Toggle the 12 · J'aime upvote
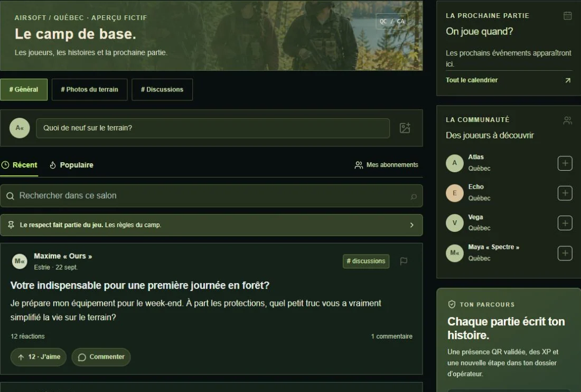Screen dimensions: 581x392 [39, 357]
